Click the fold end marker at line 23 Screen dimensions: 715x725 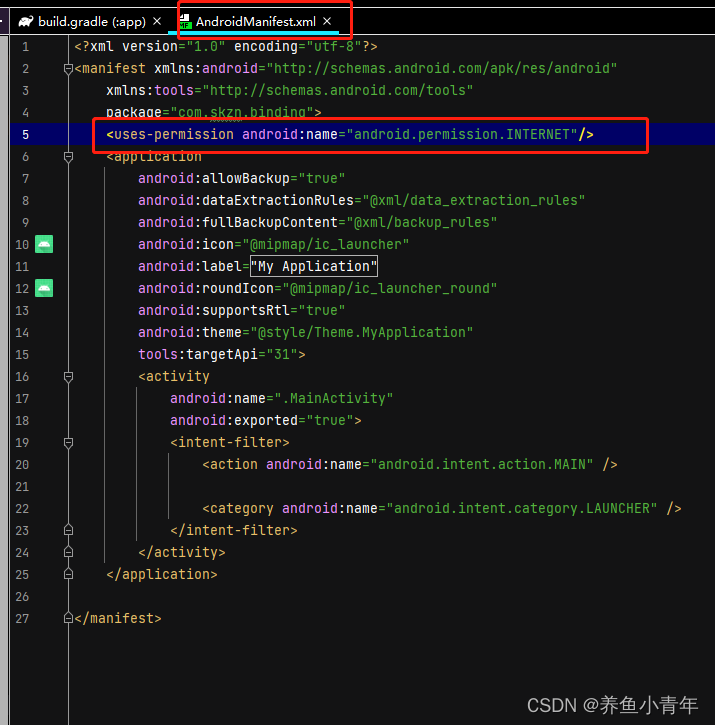click(x=68, y=530)
